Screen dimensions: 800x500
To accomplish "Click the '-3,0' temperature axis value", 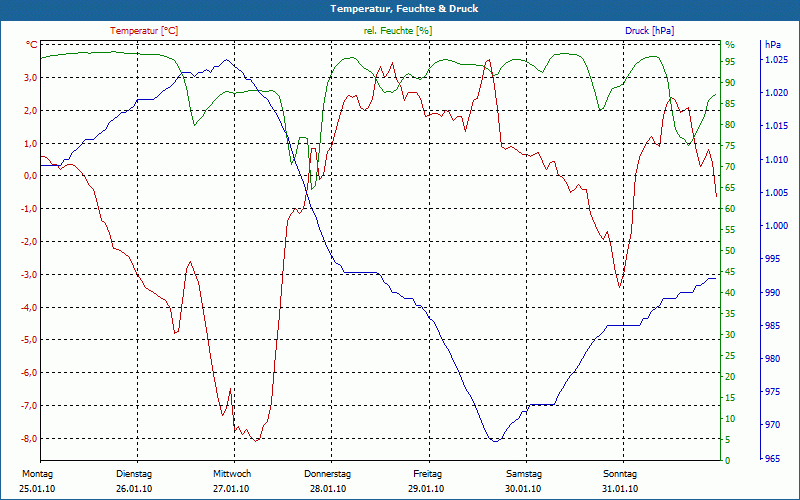I will (29, 274).
